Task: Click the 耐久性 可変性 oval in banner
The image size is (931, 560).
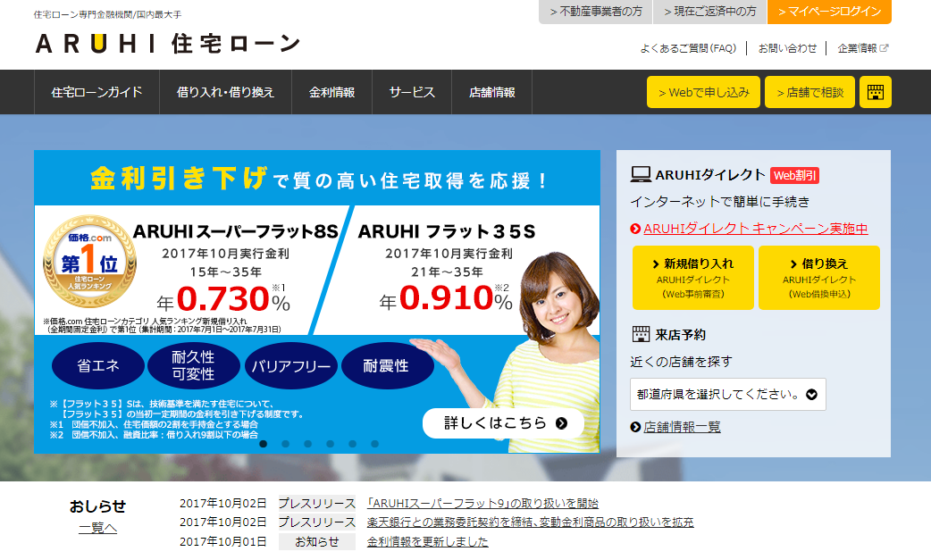Action: click(194, 365)
